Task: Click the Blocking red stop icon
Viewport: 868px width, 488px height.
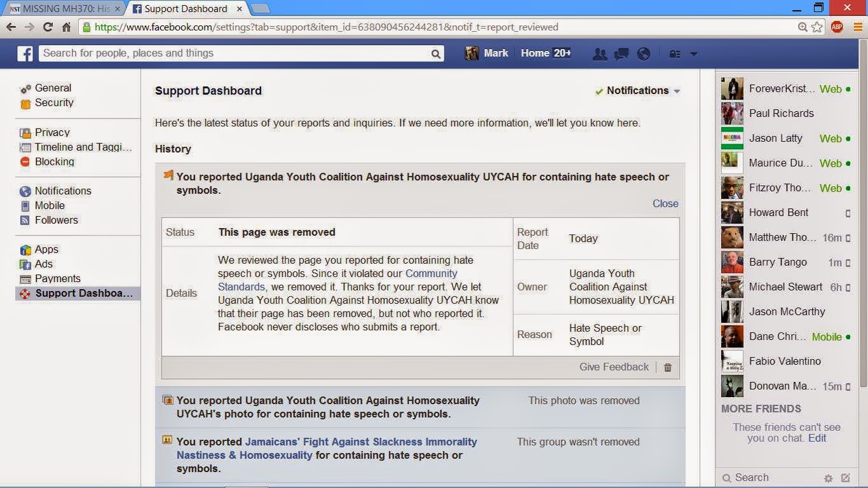Action: (25, 162)
